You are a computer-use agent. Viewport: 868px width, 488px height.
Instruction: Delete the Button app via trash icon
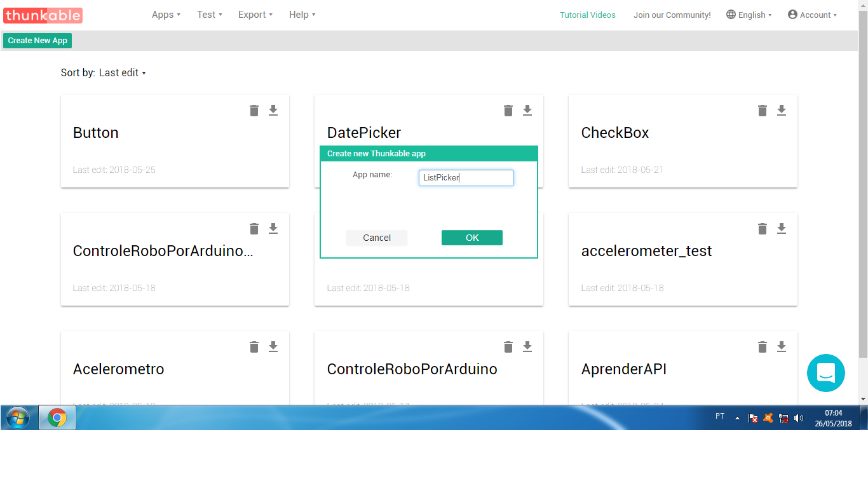254,110
